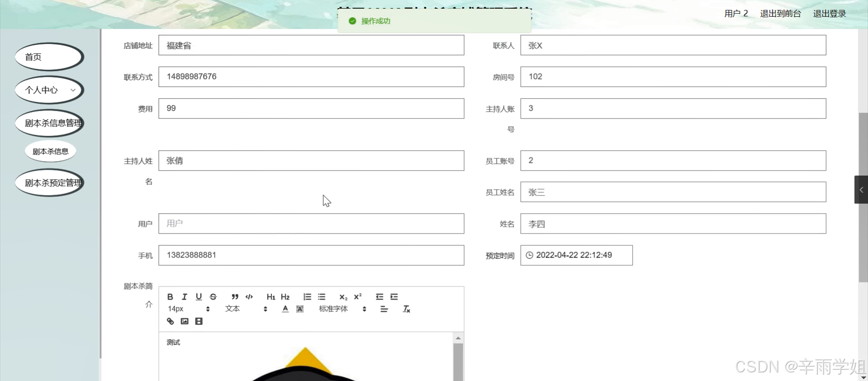868x381 pixels.
Task: Toggle italic formatting in the editor
Action: click(184, 297)
